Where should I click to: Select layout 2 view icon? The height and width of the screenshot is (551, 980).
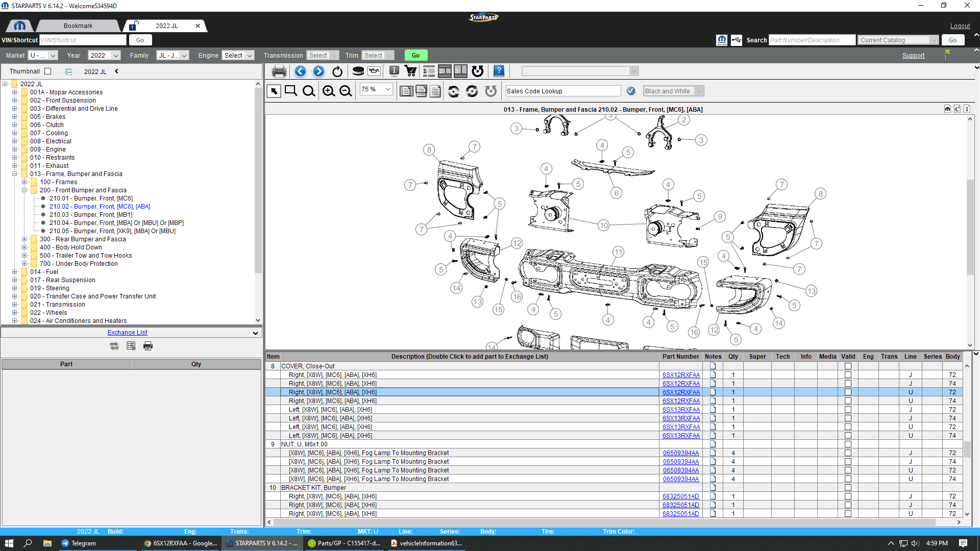(x=445, y=71)
